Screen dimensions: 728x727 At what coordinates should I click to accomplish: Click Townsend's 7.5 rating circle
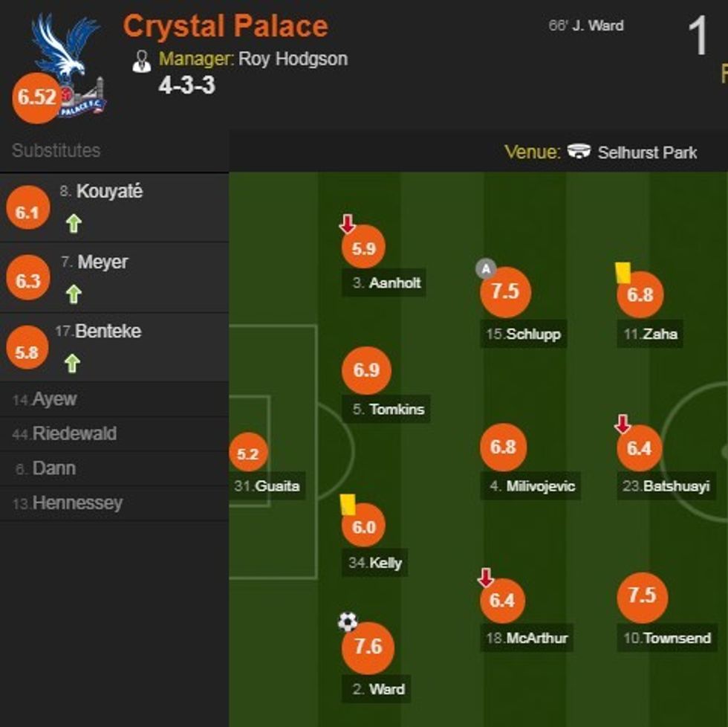(642, 596)
